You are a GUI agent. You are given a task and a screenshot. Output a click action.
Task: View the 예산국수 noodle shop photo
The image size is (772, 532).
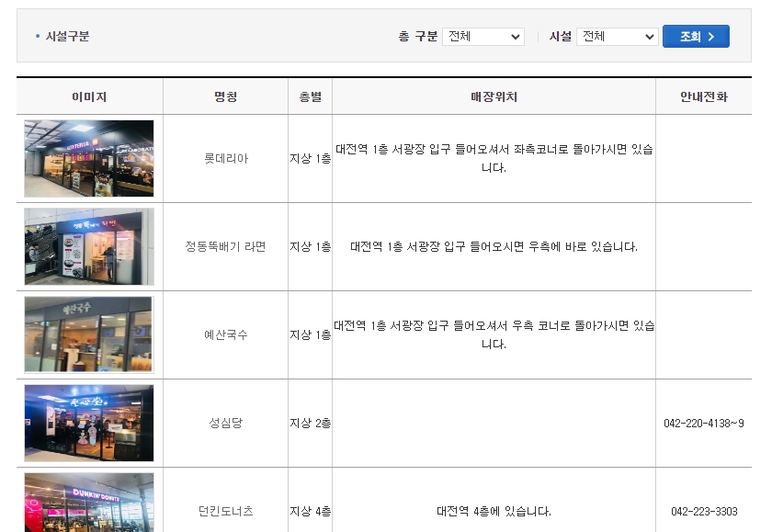pos(88,334)
